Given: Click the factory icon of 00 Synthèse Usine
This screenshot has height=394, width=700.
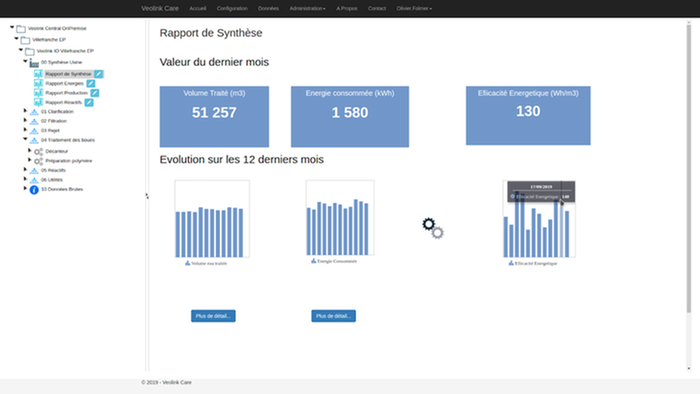Looking at the screenshot, I should click(34, 63).
